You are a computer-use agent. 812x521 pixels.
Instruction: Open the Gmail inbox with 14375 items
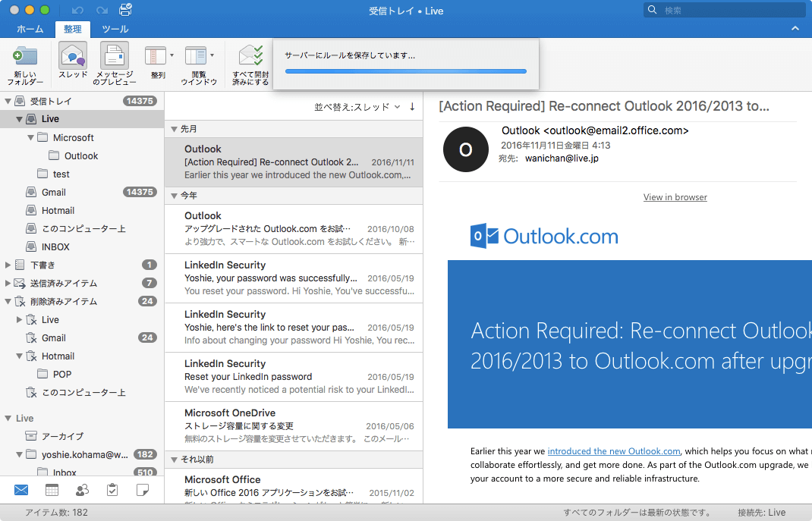83,192
